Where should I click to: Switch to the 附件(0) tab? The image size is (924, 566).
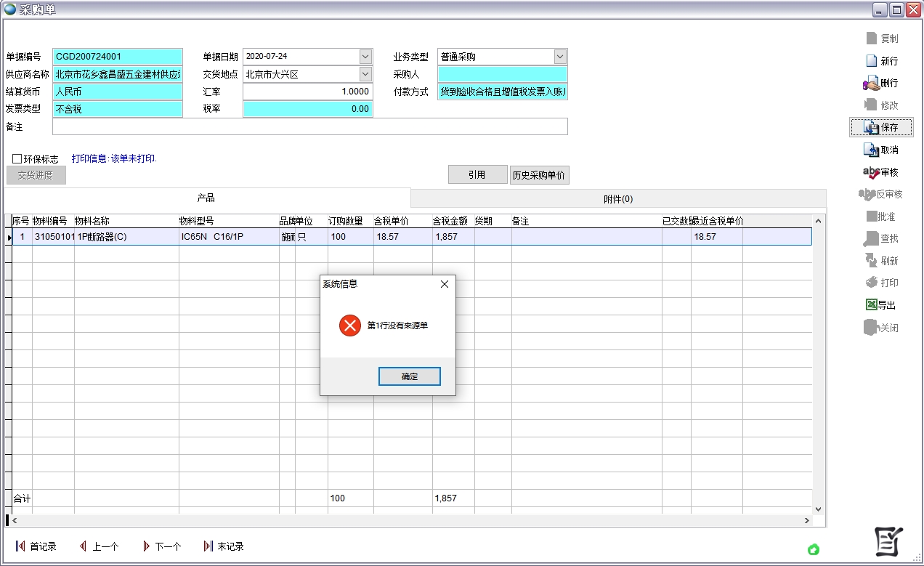[618, 199]
